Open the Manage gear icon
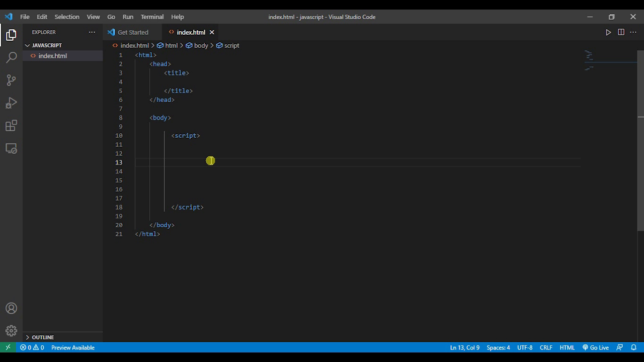Image resolution: width=644 pixels, height=362 pixels. point(11,331)
